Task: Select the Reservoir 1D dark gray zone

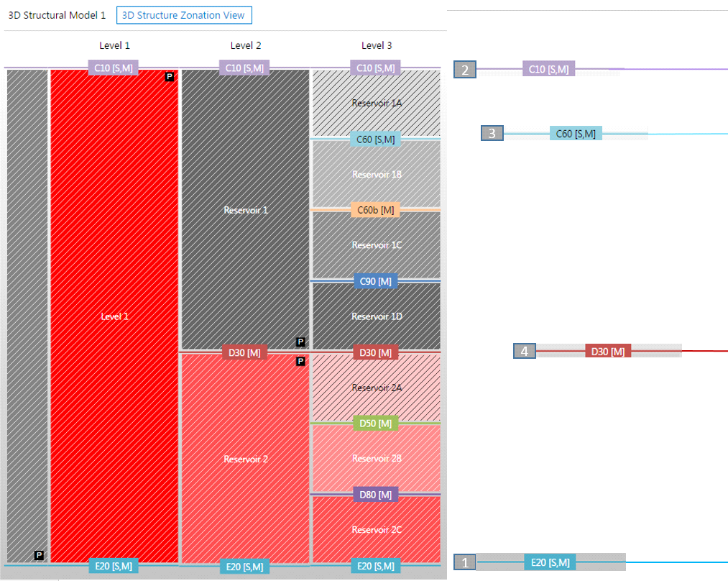Action: point(376,316)
